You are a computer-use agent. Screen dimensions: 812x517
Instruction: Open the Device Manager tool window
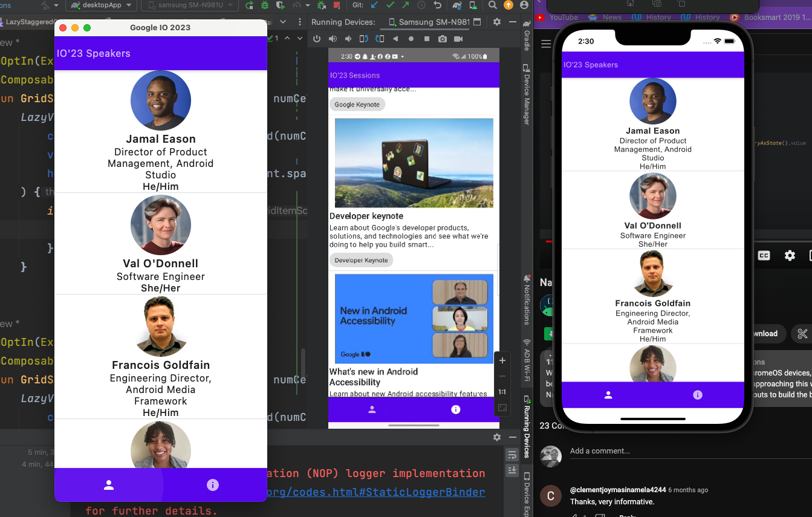[527, 96]
